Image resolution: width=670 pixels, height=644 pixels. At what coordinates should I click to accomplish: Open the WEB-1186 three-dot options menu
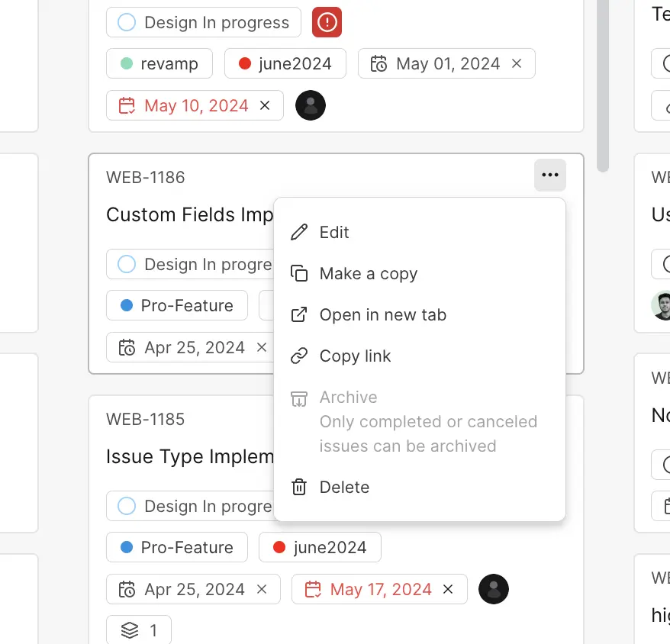549,175
